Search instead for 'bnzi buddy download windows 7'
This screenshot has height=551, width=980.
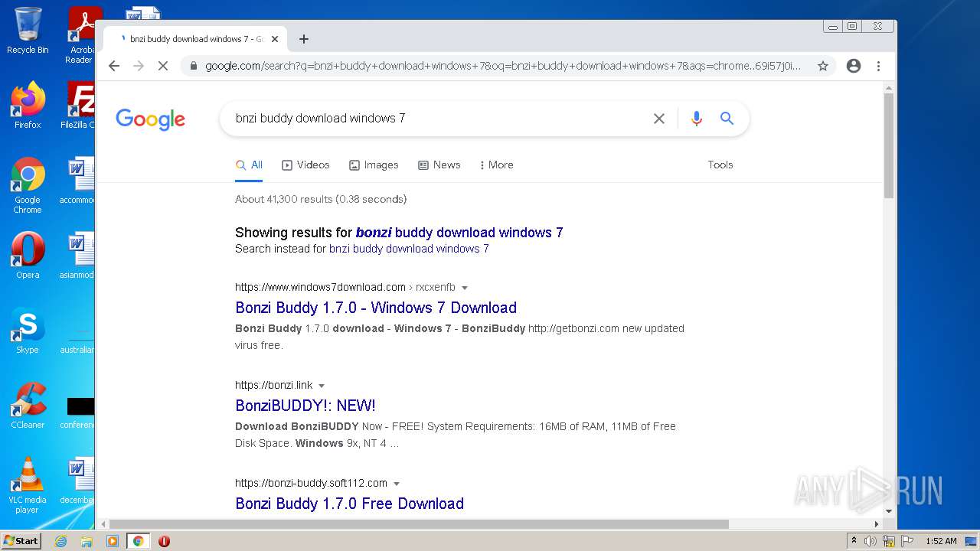[409, 249]
